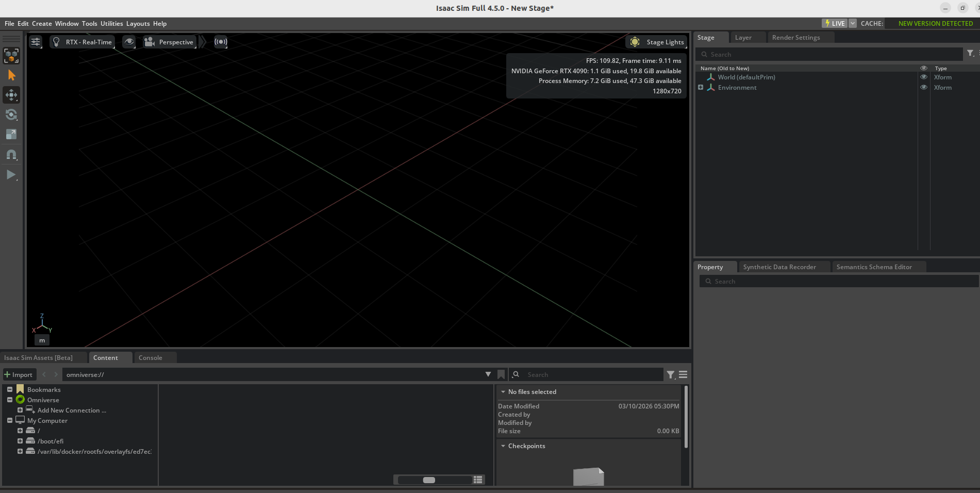Adjust the content thumbnail size slider

coord(429,480)
